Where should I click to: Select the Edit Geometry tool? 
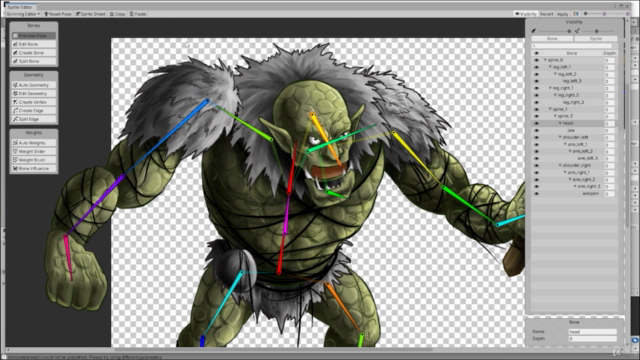(x=33, y=93)
